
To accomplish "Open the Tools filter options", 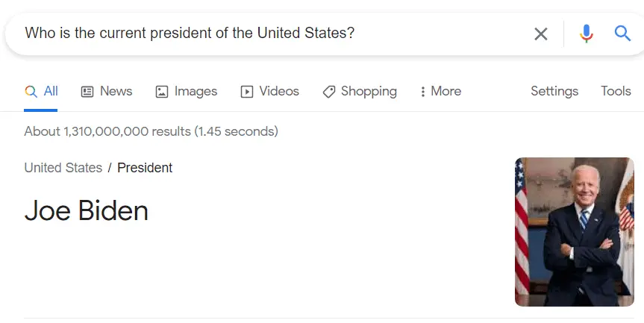I will 616,91.
